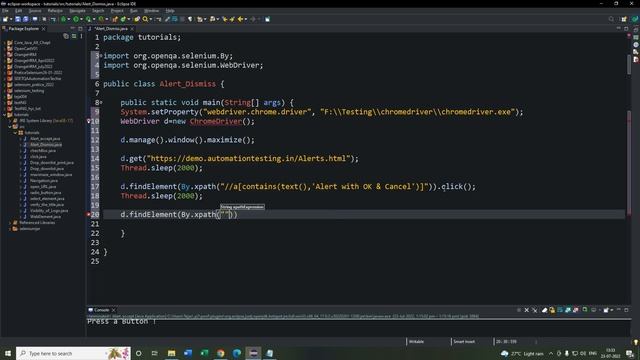Screen dimensions: 640x360
Task: Select checkBox.java in Package Explorer
Action: point(43,151)
